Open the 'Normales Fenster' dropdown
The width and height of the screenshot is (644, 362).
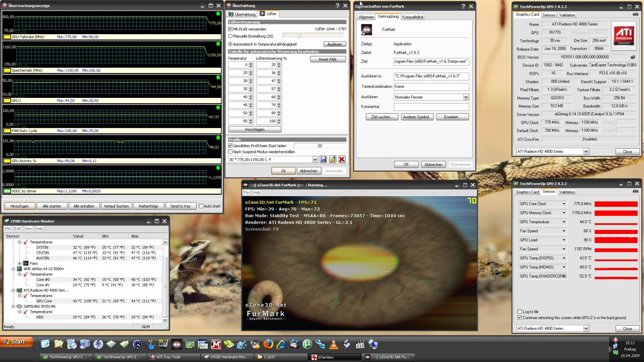[466, 97]
